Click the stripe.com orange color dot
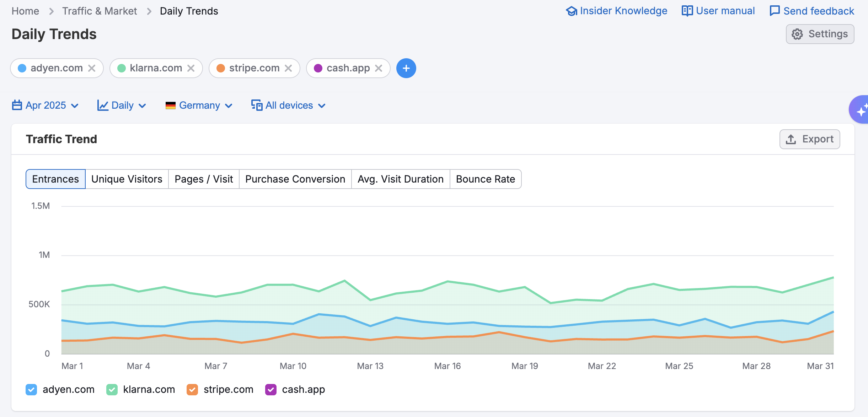868x417 pixels. (x=221, y=68)
